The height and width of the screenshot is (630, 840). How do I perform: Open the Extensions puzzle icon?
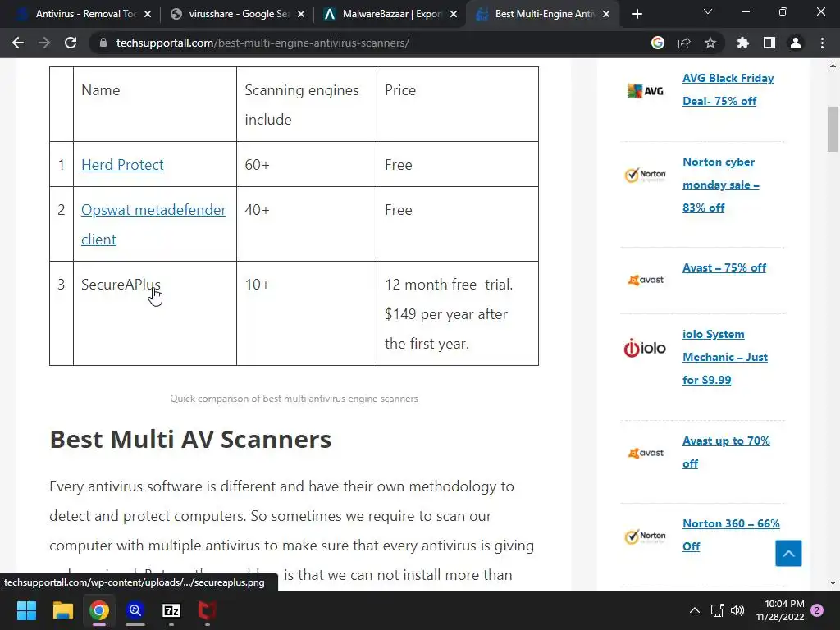(x=742, y=43)
